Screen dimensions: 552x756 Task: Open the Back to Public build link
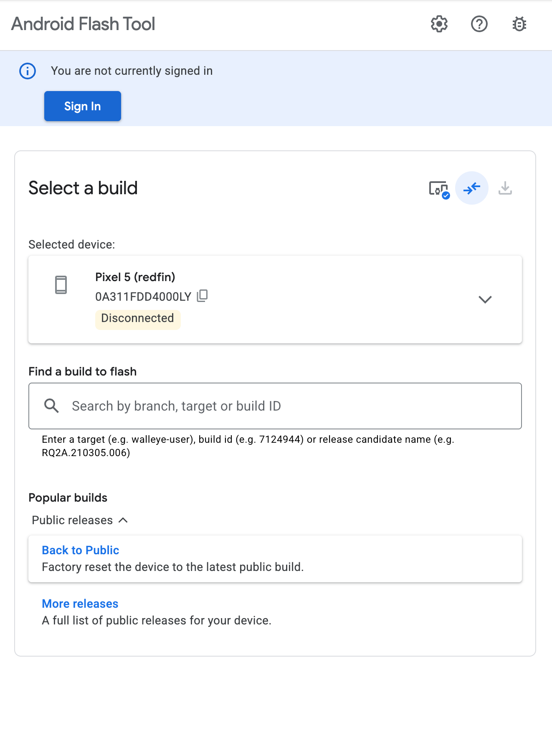(81, 550)
